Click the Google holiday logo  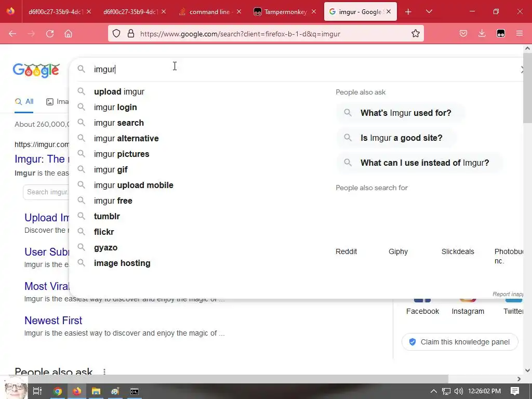36,71
